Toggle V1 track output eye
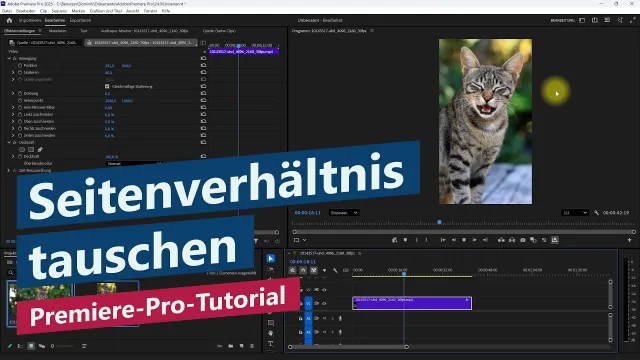Image resolution: width=640 pixels, height=360 pixels. point(324,303)
